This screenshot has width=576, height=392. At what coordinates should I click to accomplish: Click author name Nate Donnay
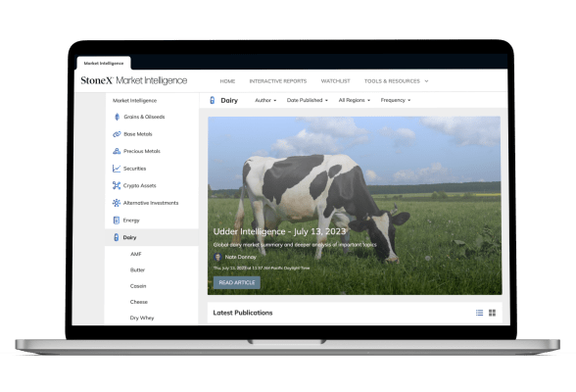click(241, 257)
